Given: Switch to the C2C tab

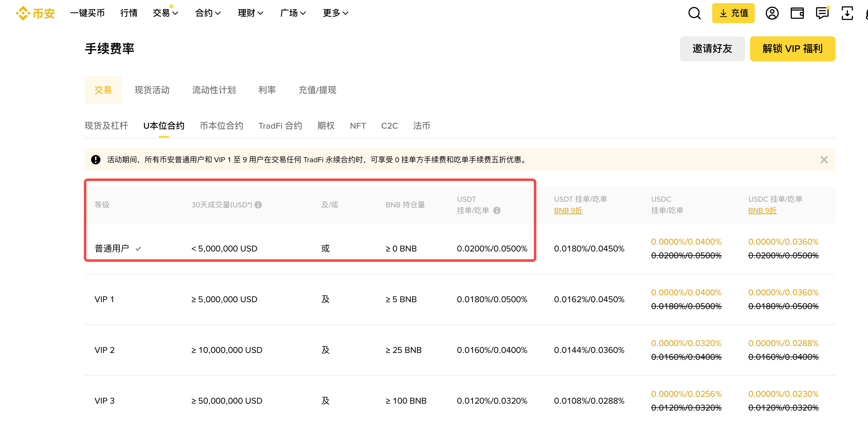Looking at the screenshot, I should coord(389,126).
